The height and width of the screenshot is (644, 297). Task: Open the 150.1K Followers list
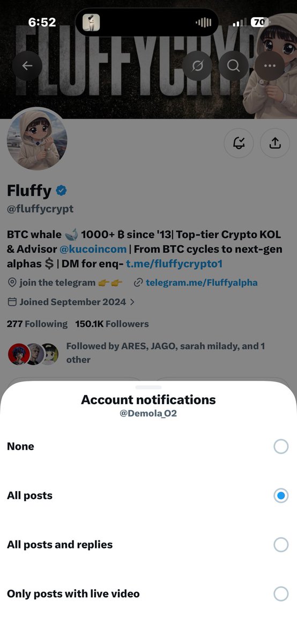click(112, 324)
